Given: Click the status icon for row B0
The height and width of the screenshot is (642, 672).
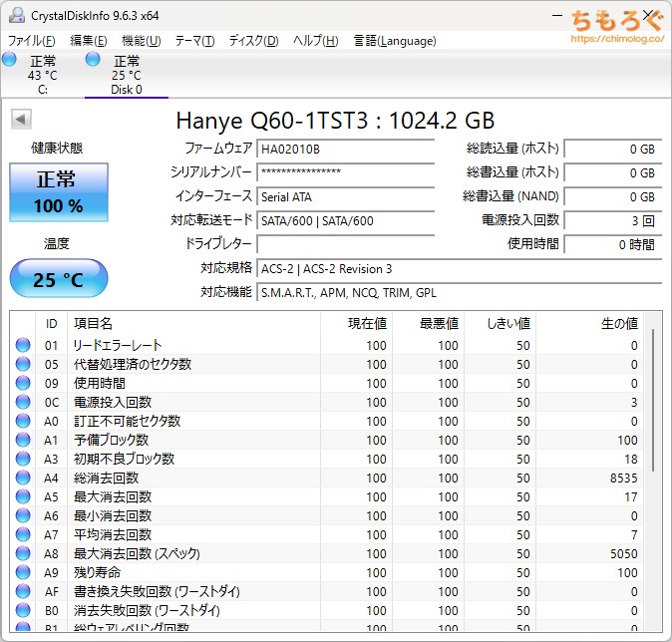Looking at the screenshot, I should [23, 610].
